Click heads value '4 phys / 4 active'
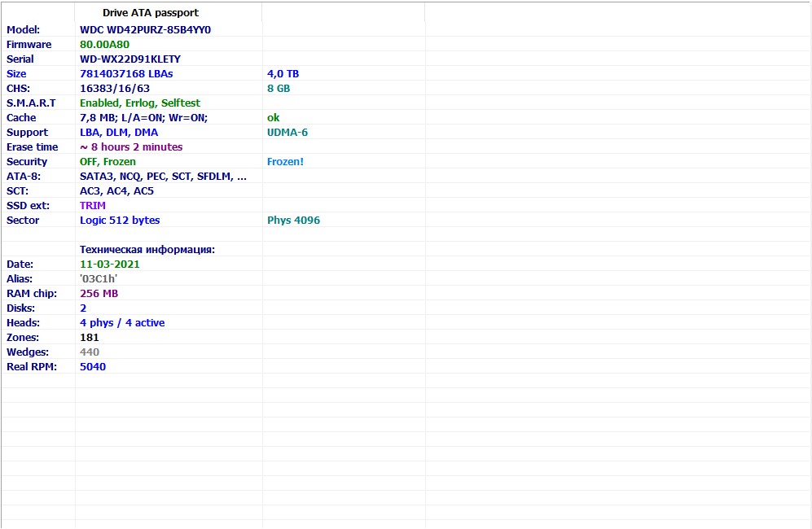This screenshot has width=812, height=529. click(122, 323)
